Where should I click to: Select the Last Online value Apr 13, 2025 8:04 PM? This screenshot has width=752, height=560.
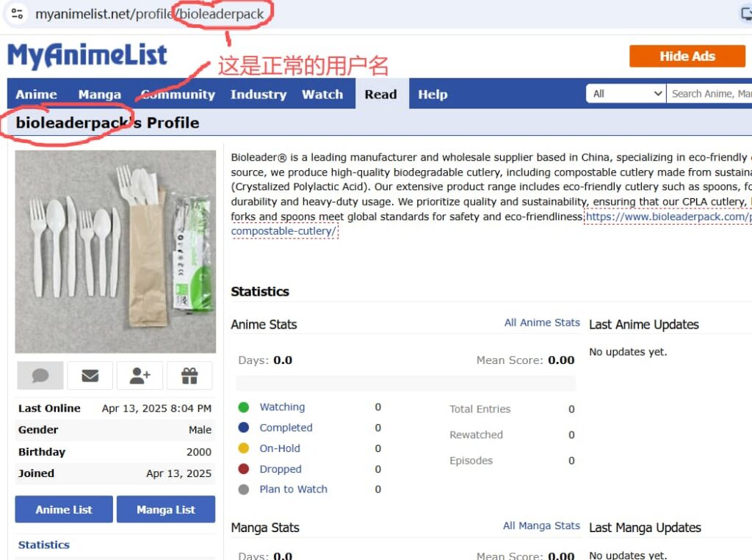coord(156,409)
